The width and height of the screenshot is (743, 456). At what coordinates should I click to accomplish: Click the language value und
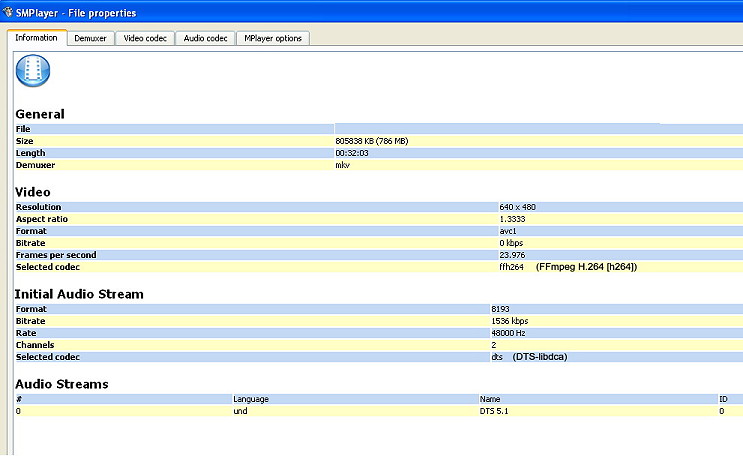240,411
